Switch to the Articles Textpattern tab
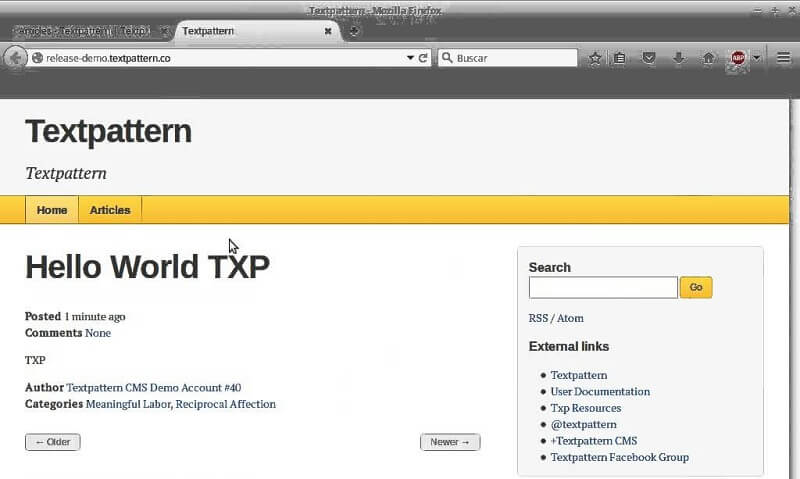This screenshot has height=479, width=800. coord(82,31)
